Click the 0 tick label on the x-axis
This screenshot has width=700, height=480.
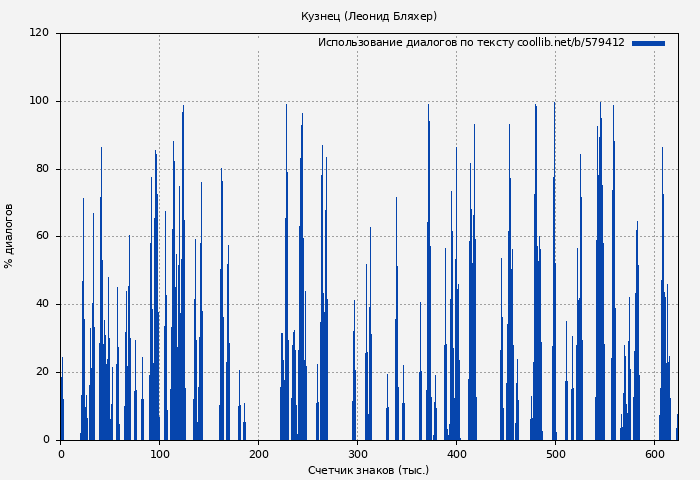pos(61,454)
